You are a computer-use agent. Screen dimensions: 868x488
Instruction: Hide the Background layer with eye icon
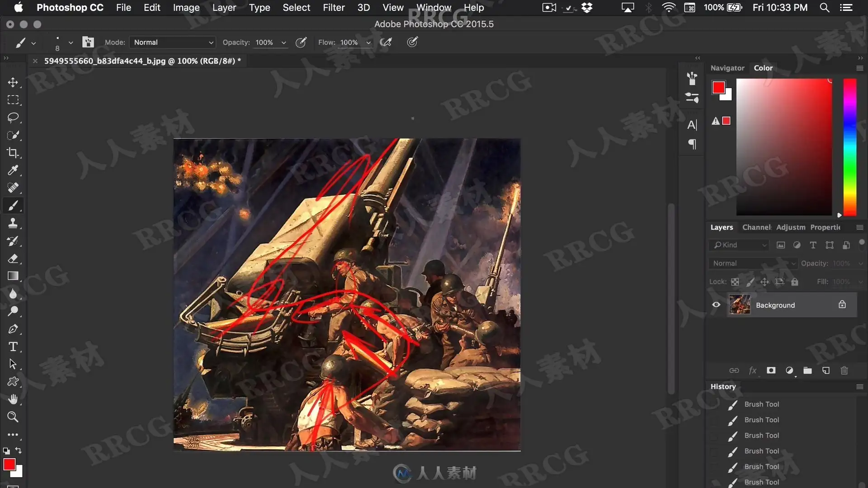point(716,305)
